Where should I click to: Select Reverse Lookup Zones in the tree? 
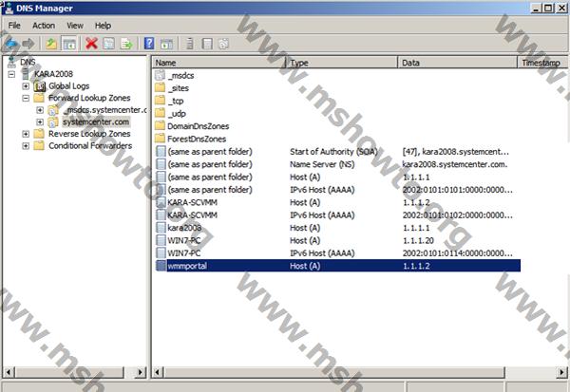click(x=89, y=134)
